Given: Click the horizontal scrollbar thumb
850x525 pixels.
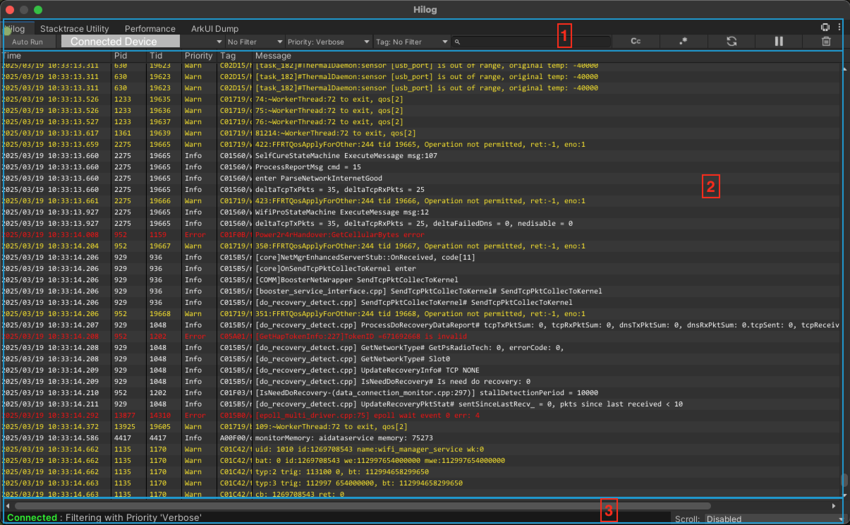Looking at the screenshot, I should point(360,506).
